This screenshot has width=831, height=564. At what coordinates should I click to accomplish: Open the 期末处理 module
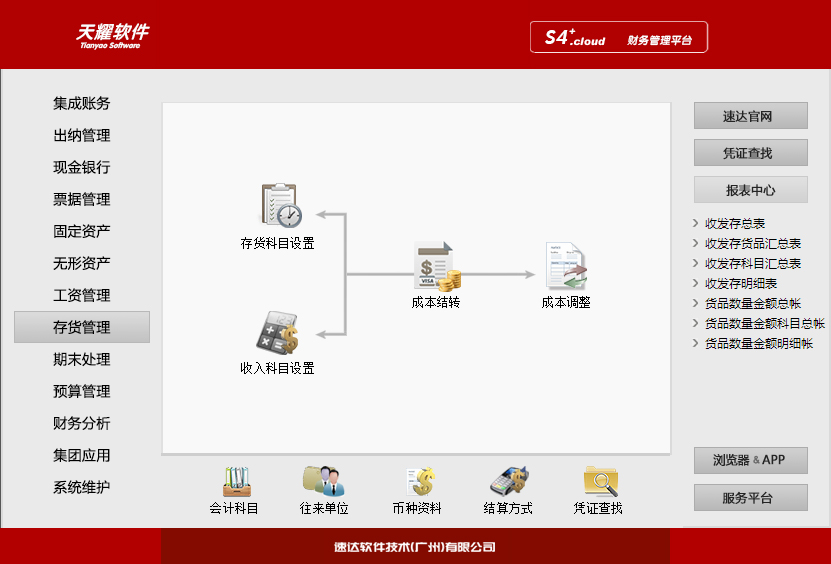pos(82,359)
